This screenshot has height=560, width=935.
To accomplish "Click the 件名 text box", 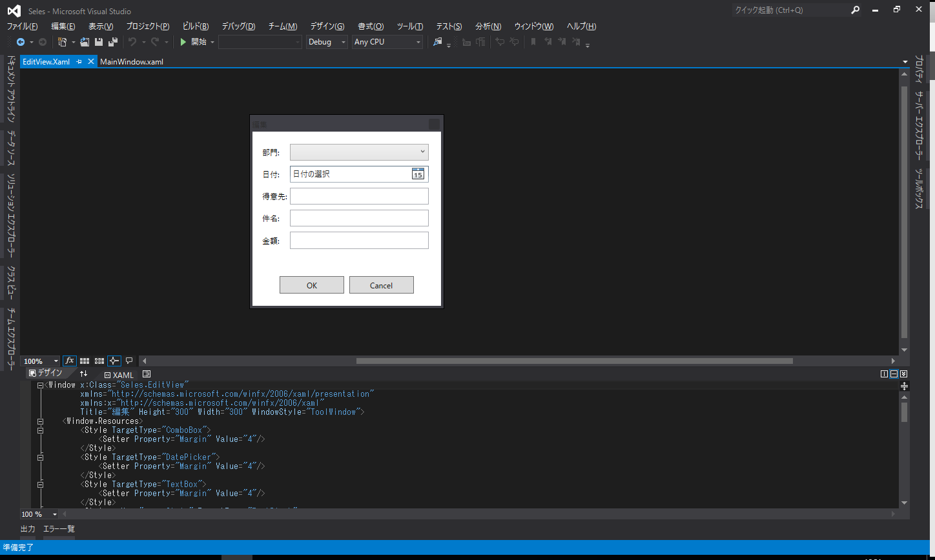I will (359, 218).
